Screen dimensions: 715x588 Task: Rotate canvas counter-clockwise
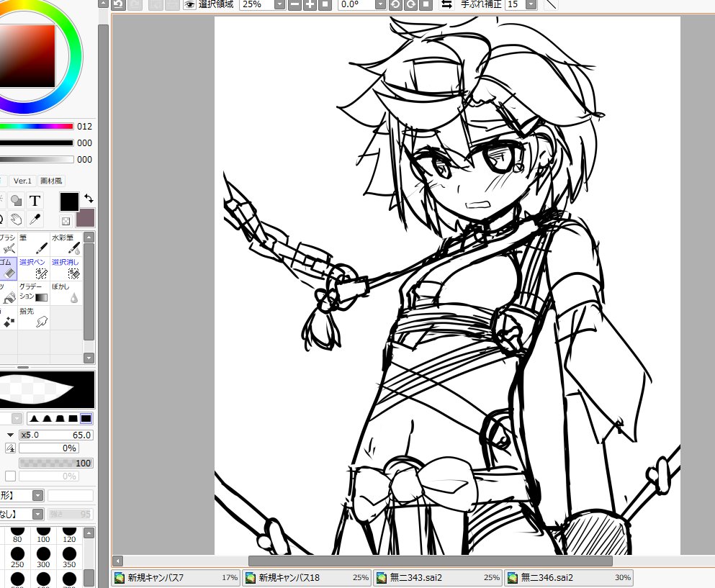tap(395, 4)
